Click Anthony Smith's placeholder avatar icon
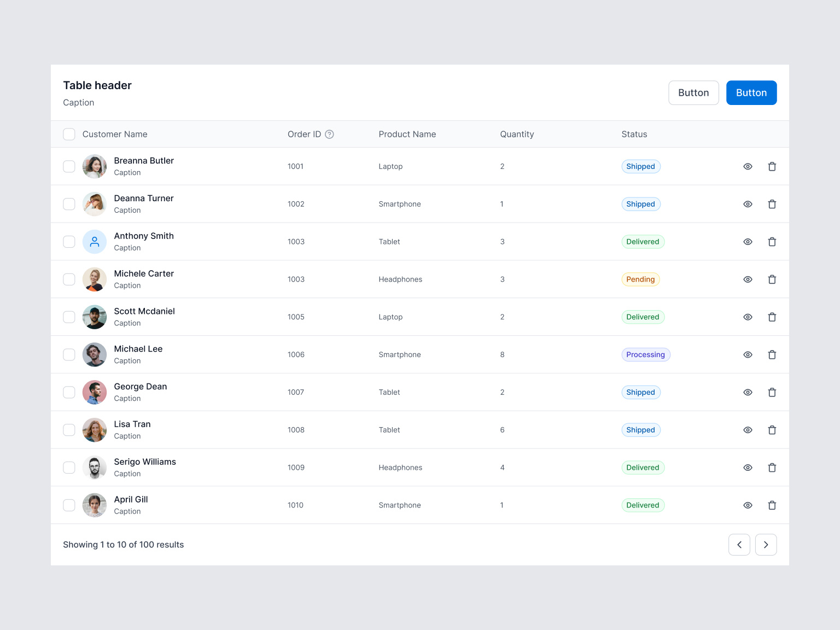 point(94,241)
